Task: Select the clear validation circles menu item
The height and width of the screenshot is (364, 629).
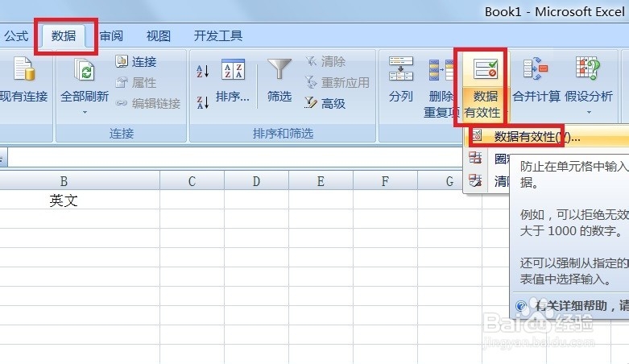Action: (488, 181)
